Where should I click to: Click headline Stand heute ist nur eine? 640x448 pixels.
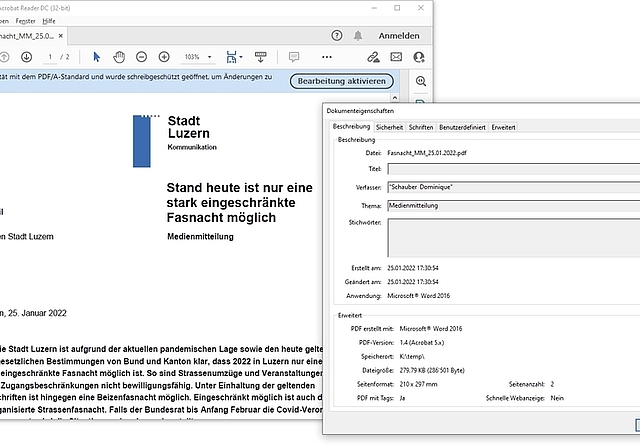click(x=240, y=188)
